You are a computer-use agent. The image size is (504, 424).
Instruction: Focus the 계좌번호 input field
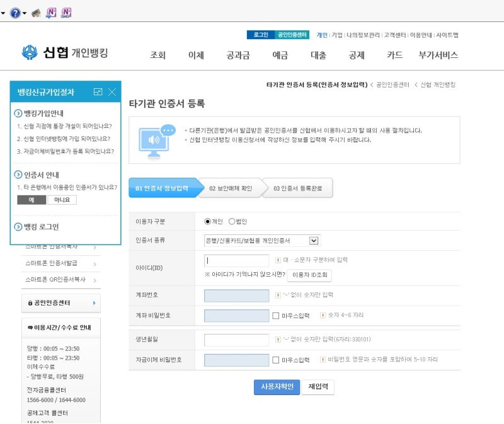(x=237, y=295)
